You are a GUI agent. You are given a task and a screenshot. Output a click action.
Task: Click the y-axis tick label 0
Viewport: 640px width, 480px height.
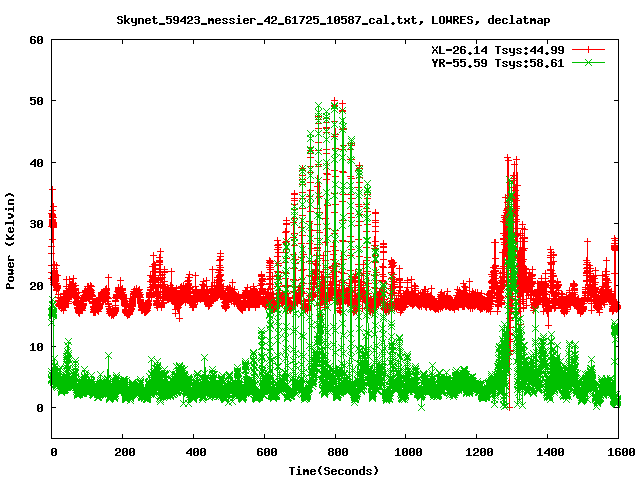pyautogui.click(x=40, y=408)
